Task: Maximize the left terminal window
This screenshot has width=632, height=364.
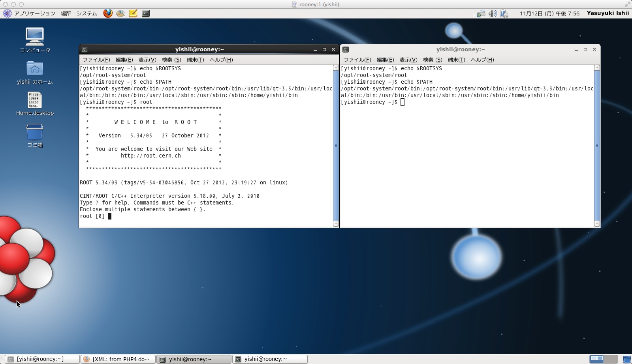Action: (324, 49)
